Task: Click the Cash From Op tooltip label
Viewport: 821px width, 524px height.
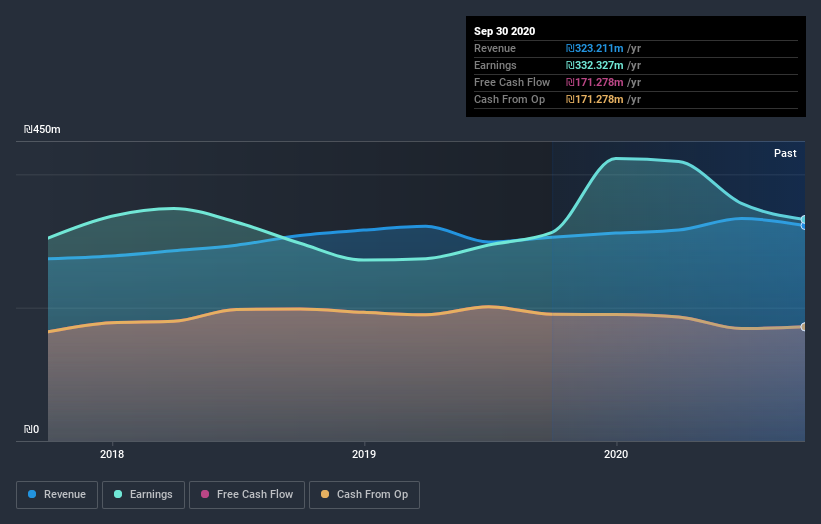Action: tap(509, 99)
